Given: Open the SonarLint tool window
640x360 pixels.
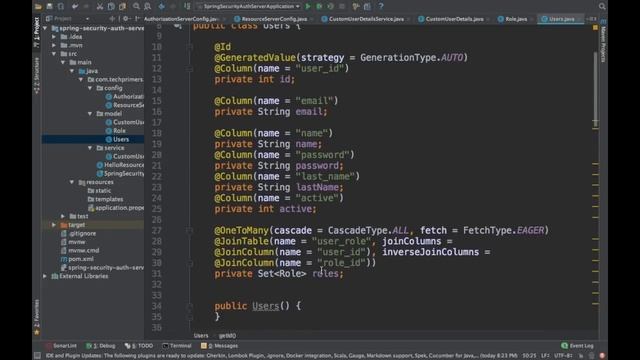Looking at the screenshot, I should pos(61,346).
